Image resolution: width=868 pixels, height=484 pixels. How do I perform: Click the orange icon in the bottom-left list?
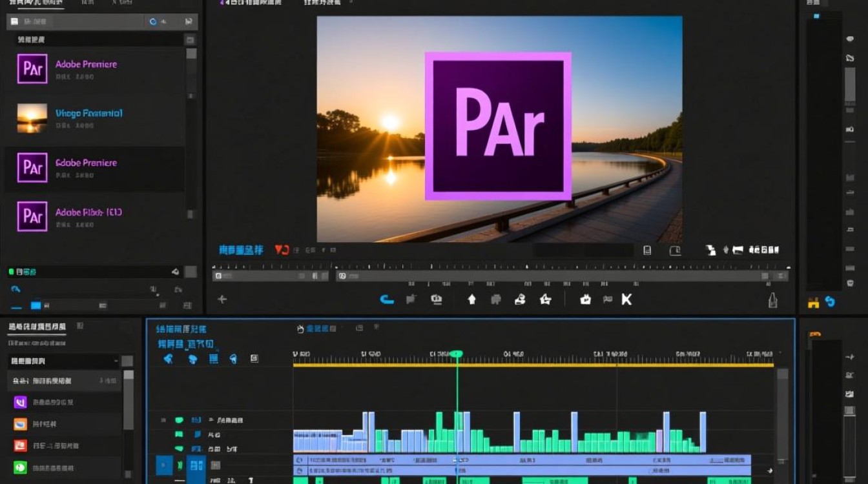pos(20,424)
